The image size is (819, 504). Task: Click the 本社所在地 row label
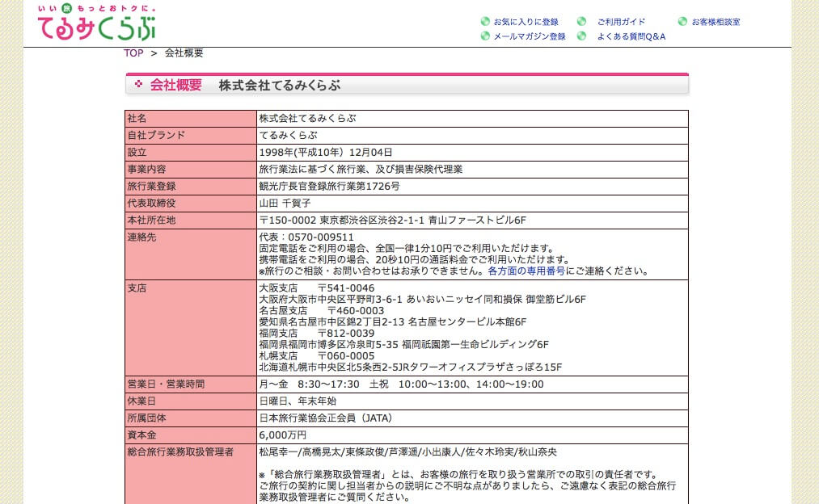tap(151, 220)
